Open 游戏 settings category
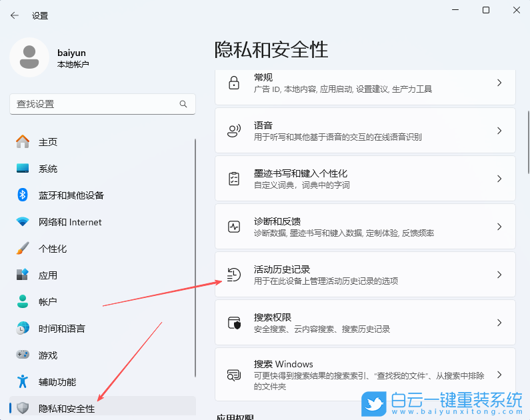This screenshot has height=420, width=530. tap(103, 355)
